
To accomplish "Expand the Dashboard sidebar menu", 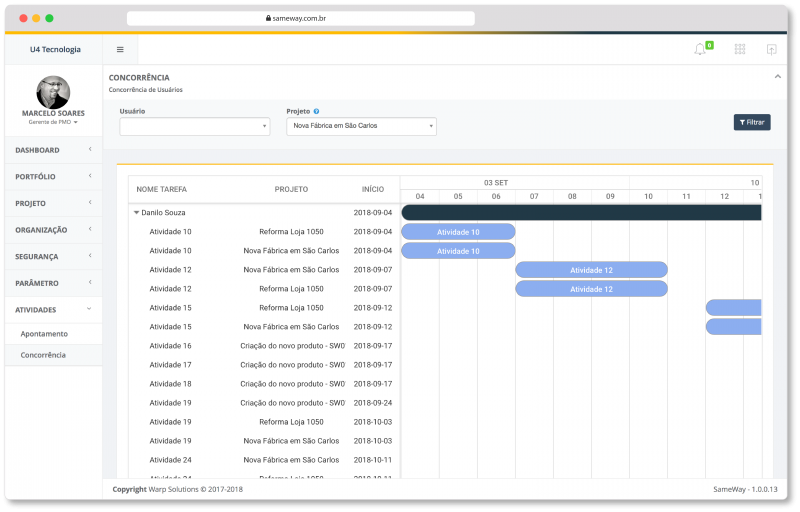I will (x=52, y=150).
